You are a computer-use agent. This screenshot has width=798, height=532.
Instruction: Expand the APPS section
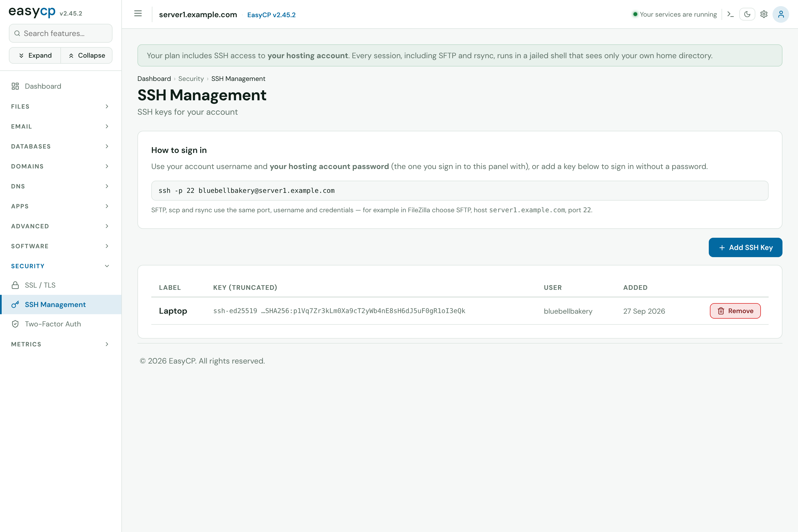click(61, 206)
